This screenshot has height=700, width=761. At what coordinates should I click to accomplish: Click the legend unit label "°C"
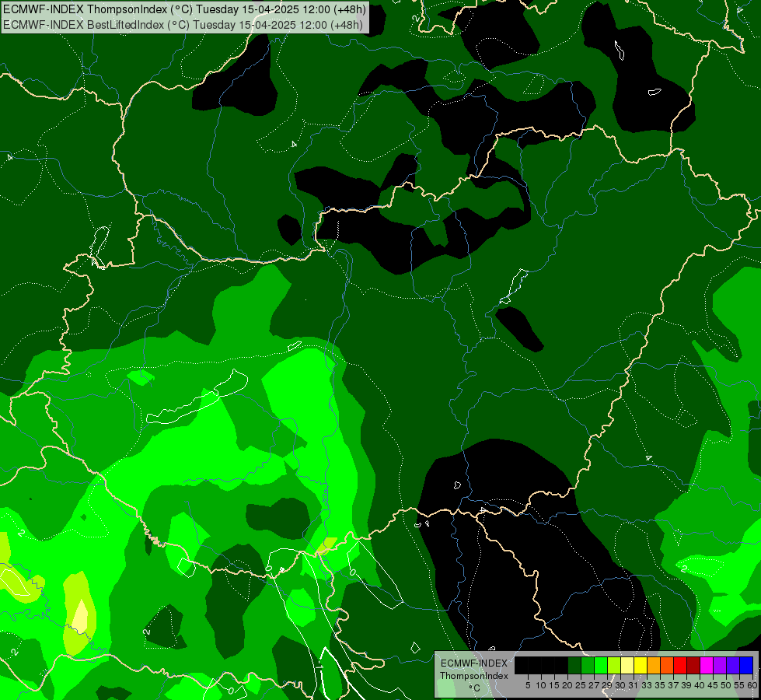(x=475, y=688)
